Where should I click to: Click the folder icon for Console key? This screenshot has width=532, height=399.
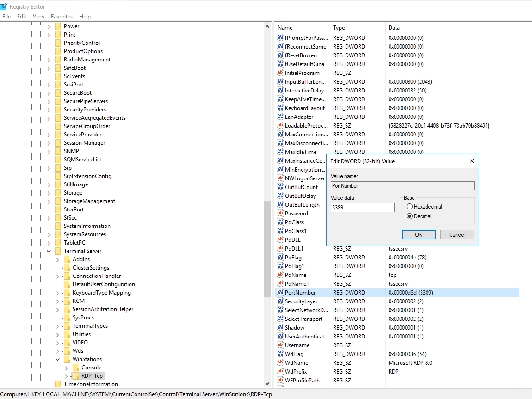(x=76, y=367)
